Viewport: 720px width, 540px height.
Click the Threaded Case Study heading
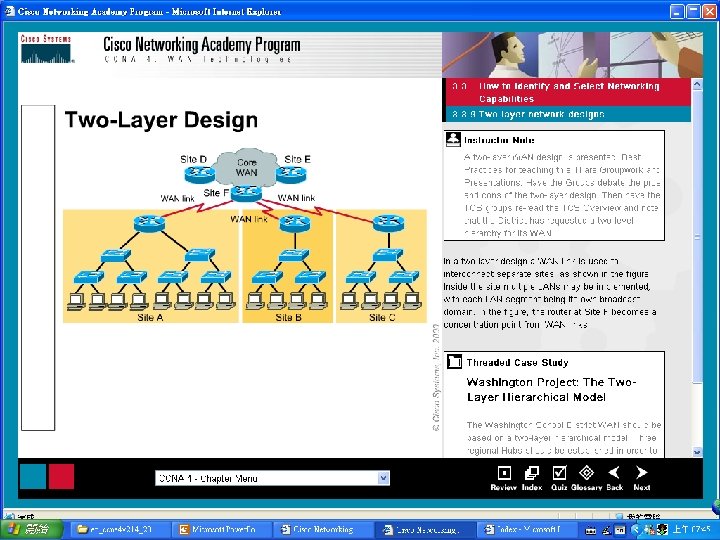[x=518, y=362]
